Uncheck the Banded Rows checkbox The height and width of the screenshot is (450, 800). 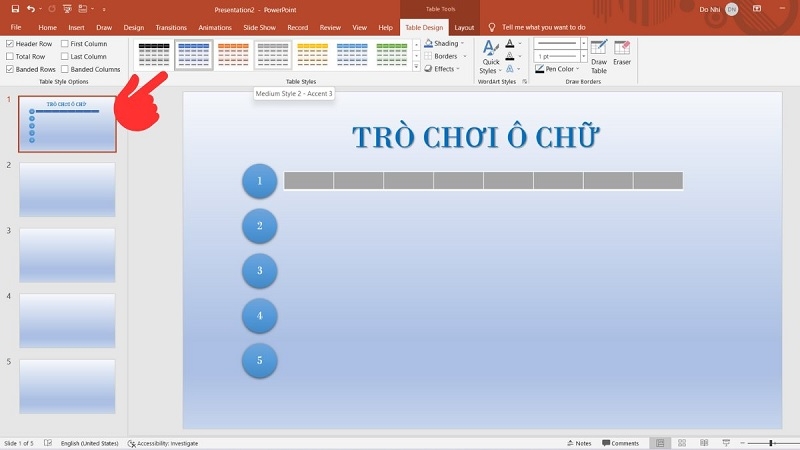click(10, 69)
